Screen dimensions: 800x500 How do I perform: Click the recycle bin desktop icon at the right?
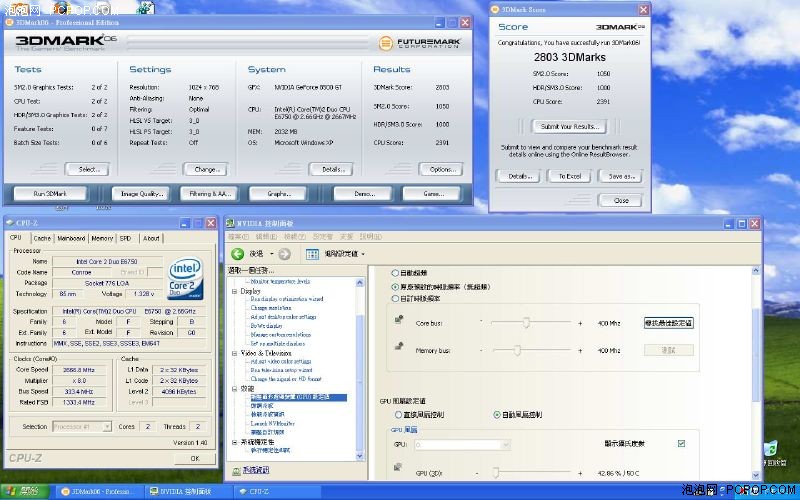click(x=772, y=449)
